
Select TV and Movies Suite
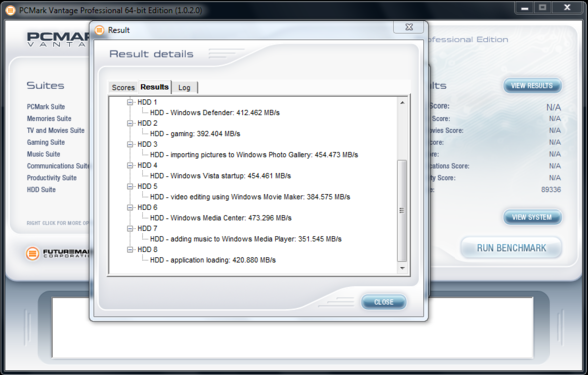pos(56,130)
